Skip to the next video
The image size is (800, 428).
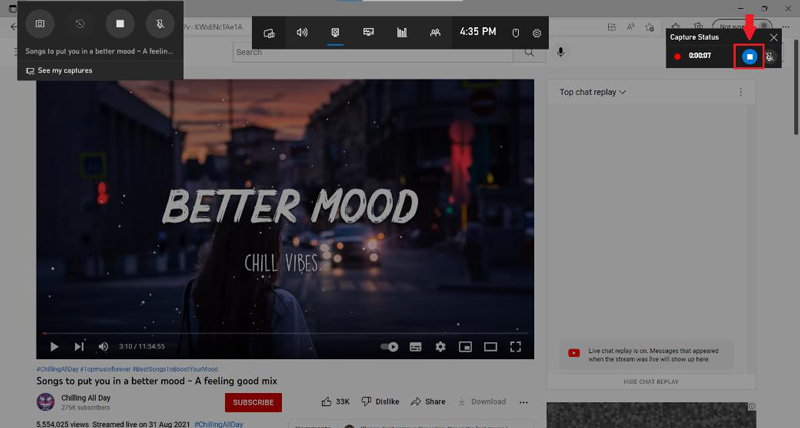click(79, 347)
